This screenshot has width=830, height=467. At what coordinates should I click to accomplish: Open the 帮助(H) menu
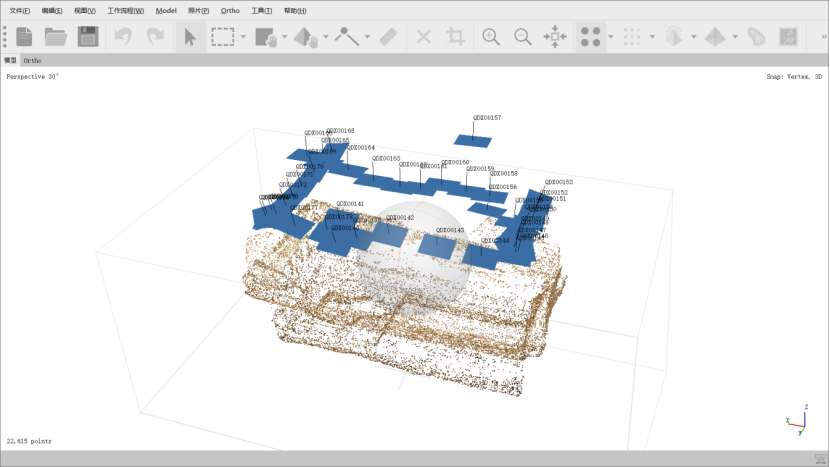coord(295,11)
